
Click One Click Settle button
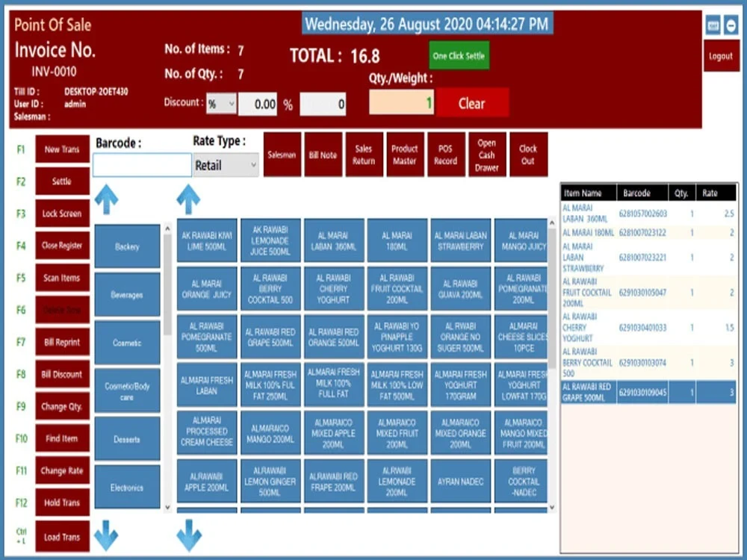[459, 56]
